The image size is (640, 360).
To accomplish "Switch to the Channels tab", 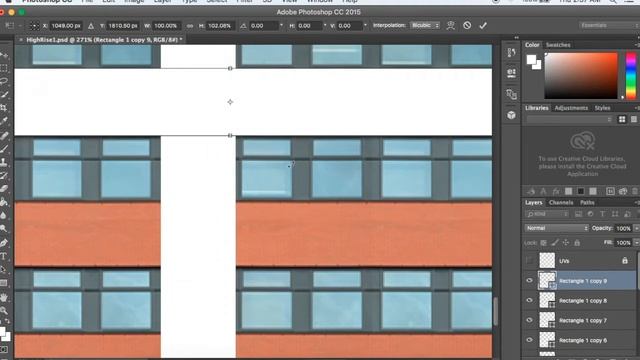I will [561, 202].
